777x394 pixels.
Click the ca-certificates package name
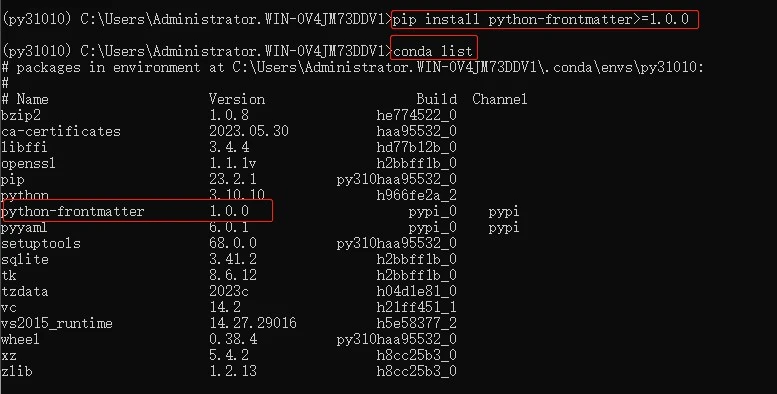coord(61,131)
